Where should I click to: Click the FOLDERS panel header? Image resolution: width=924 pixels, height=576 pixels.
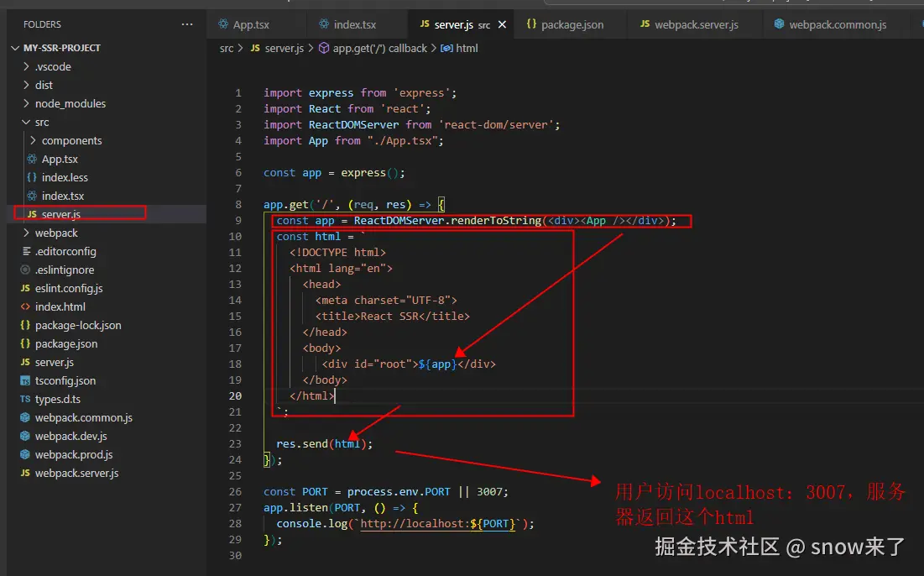(x=42, y=24)
